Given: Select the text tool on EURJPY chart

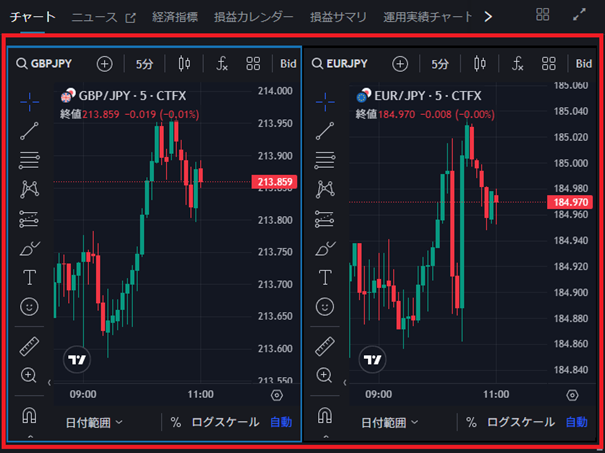Looking at the screenshot, I should [x=325, y=277].
